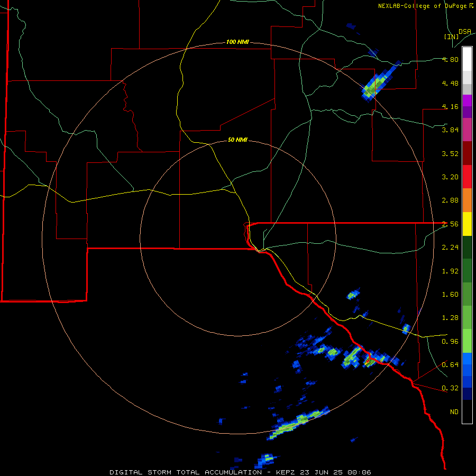The height and width of the screenshot is (476, 476).
Task: Click the 3.84 legend value
Action: (x=450, y=130)
